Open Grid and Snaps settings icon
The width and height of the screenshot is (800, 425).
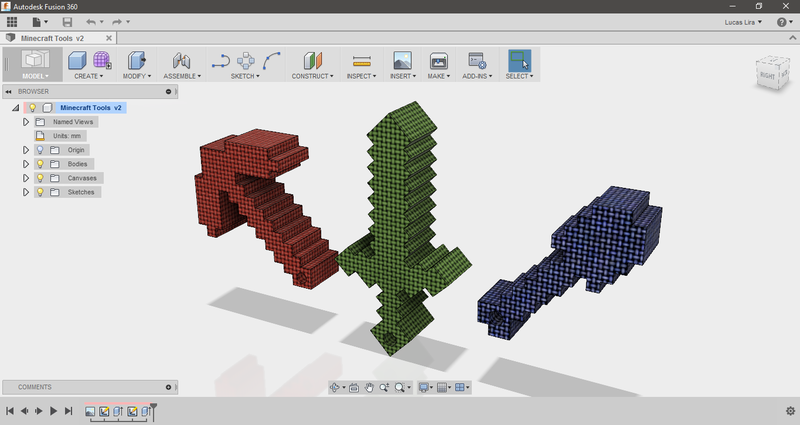[442, 388]
